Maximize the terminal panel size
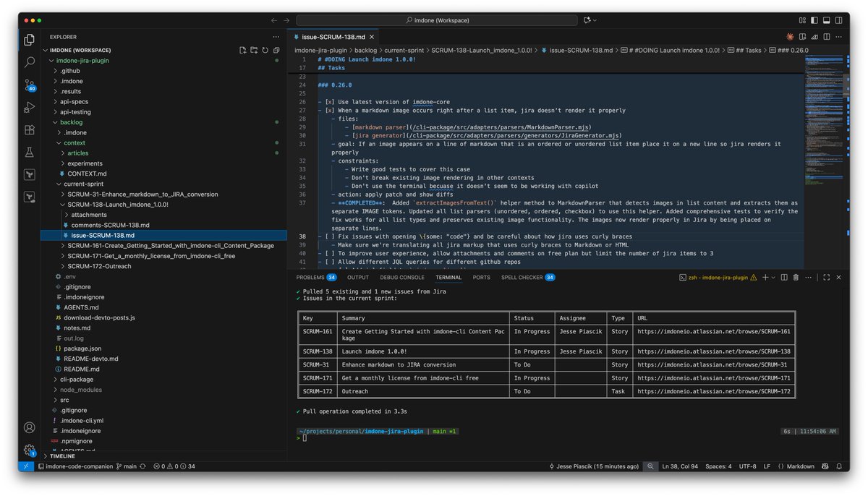The height and width of the screenshot is (496, 868). [x=826, y=277]
